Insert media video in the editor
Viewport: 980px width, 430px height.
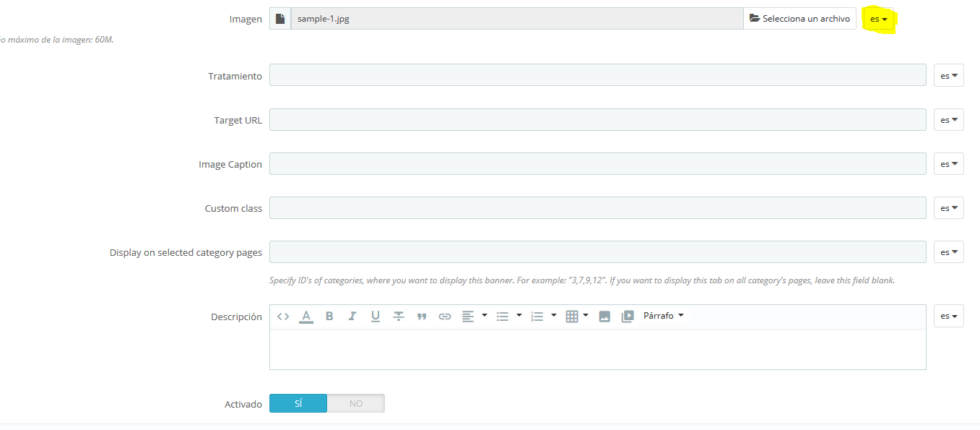pyautogui.click(x=628, y=317)
